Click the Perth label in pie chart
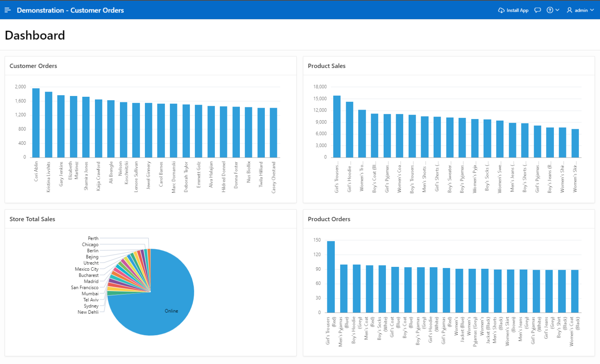 93,238
